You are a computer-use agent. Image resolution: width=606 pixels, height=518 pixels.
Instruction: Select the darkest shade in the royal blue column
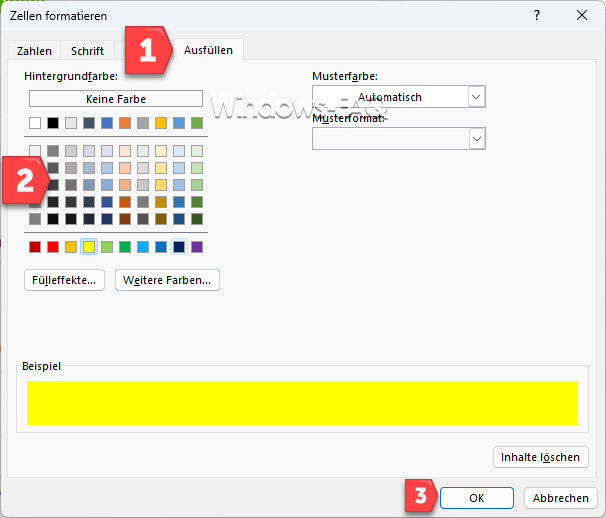107,219
